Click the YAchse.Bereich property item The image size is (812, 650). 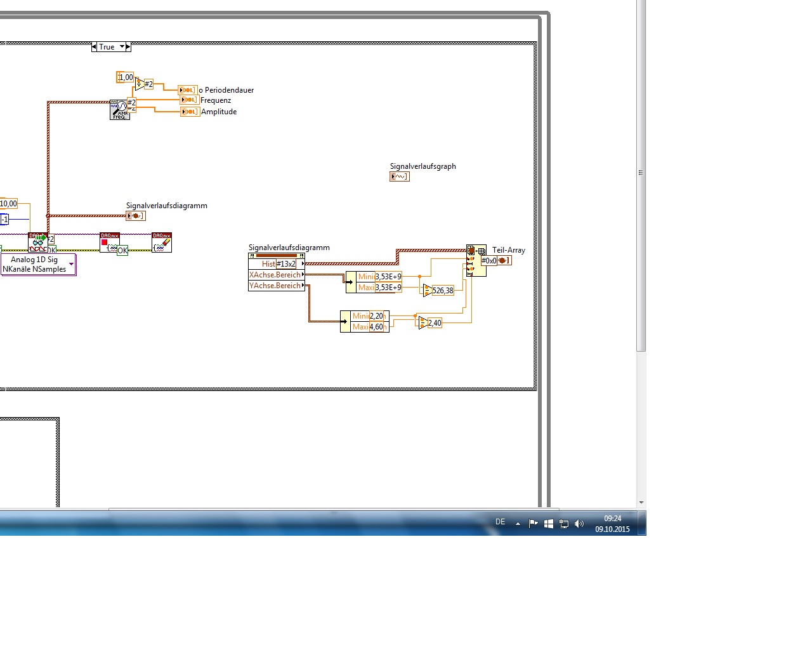click(x=277, y=286)
